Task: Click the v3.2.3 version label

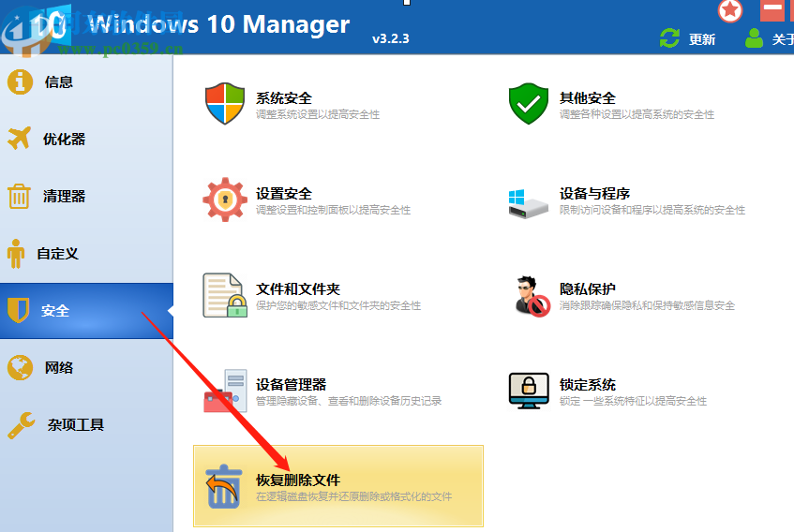Action: [x=390, y=39]
